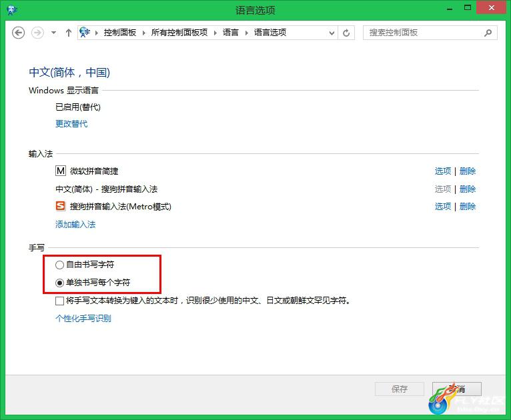Select 搜狗拼音输入法(Metro模式) name text
Image resolution: width=511 pixels, height=420 pixels.
click(121, 207)
